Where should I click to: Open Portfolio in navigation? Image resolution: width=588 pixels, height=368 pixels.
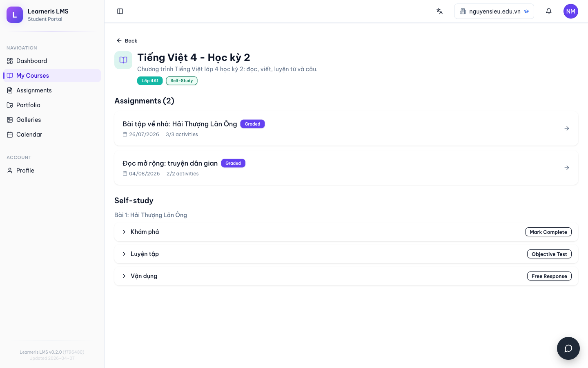pyautogui.click(x=52, y=105)
